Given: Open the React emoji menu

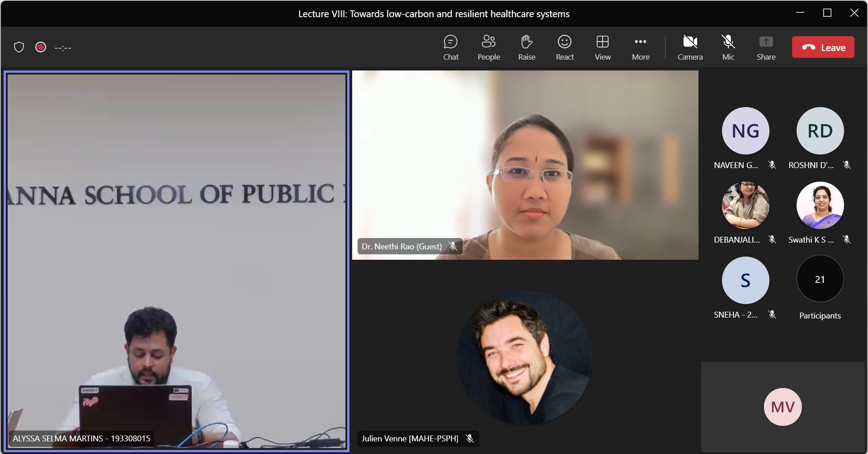Looking at the screenshot, I should (x=564, y=47).
